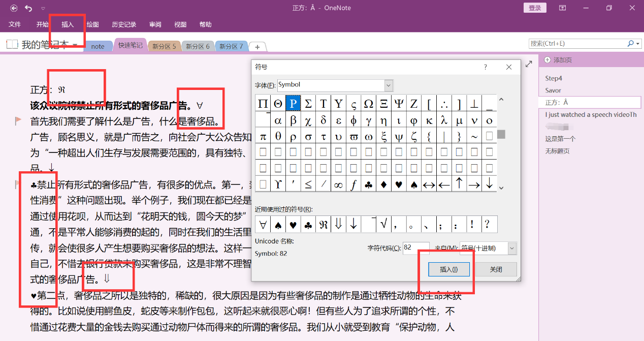Open the 新分区 5 section tab
The height and width of the screenshot is (341, 644).
point(164,46)
